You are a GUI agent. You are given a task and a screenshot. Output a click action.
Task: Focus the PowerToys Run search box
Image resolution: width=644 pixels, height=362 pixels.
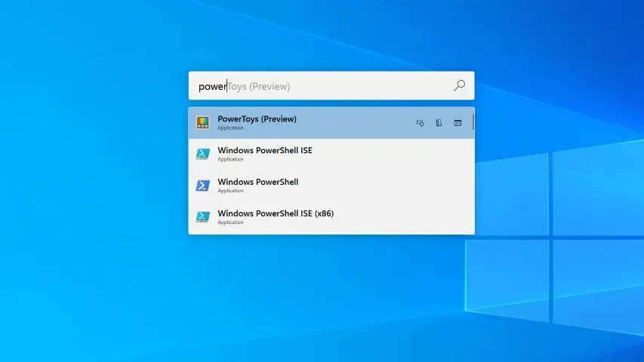pos(325,86)
